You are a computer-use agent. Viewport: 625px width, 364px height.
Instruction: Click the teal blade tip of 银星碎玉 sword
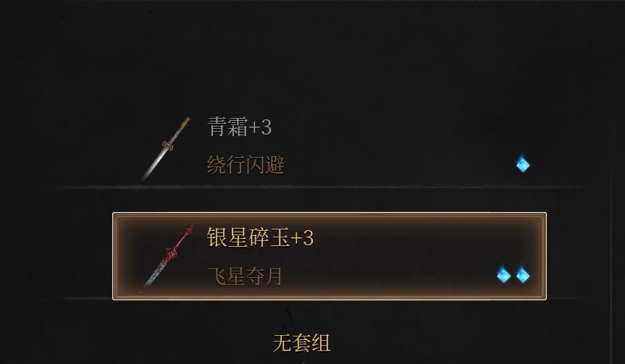click(148, 284)
